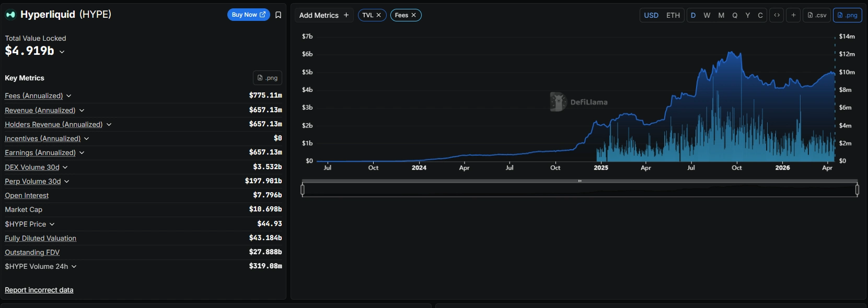Click the left handle of the time range slider
The height and width of the screenshot is (308, 868).
tap(303, 190)
